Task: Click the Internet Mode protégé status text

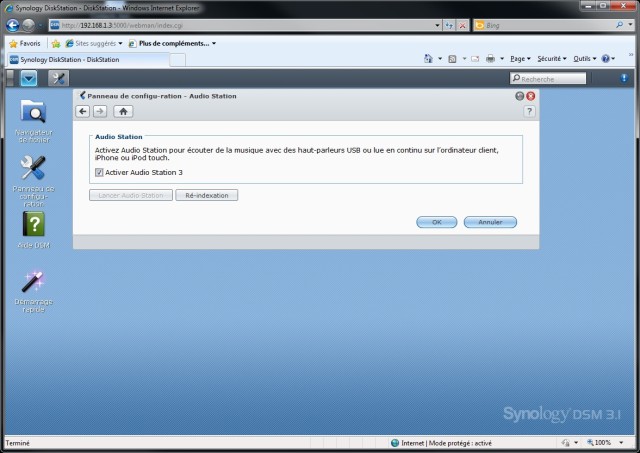Action: click(x=446, y=443)
